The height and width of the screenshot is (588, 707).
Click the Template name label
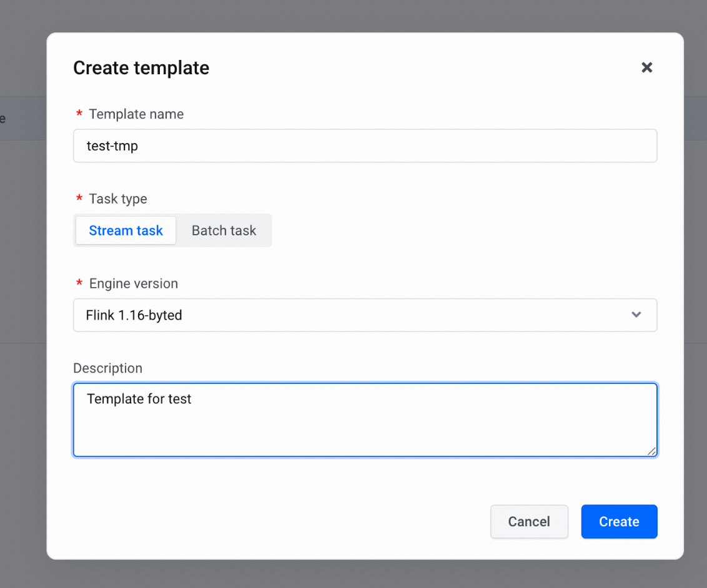pyautogui.click(x=136, y=114)
